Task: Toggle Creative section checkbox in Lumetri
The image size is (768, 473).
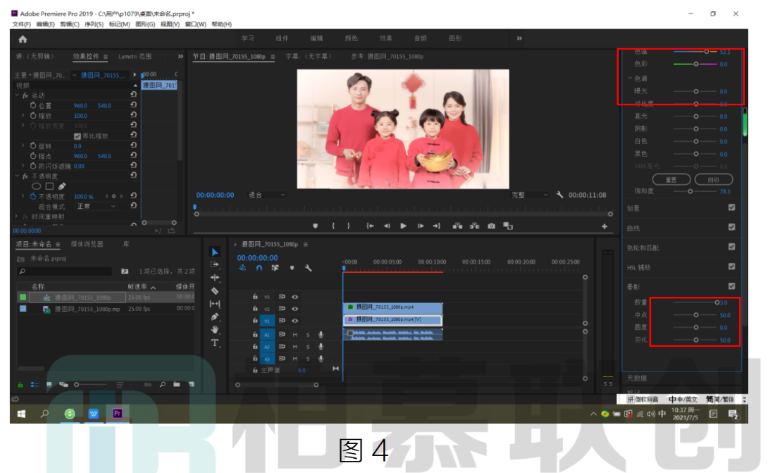Action: pyautogui.click(x=732, y=208)
